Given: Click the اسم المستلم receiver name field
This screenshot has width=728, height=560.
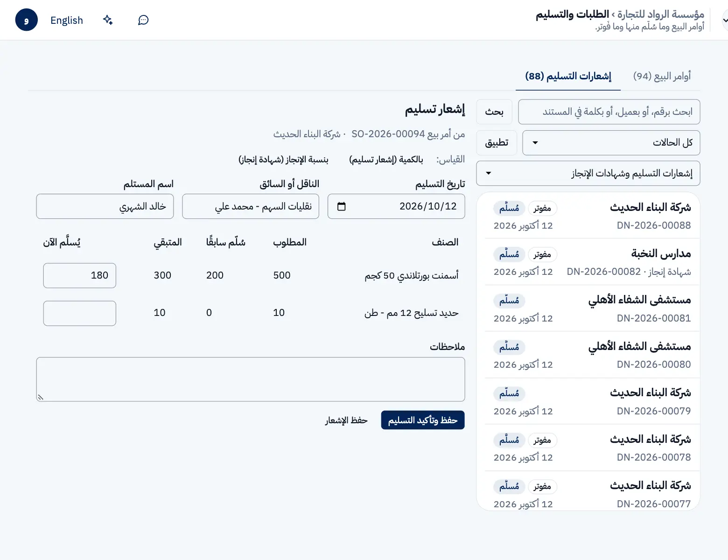Looking at the screenshot, I should (x=105, y=206).
